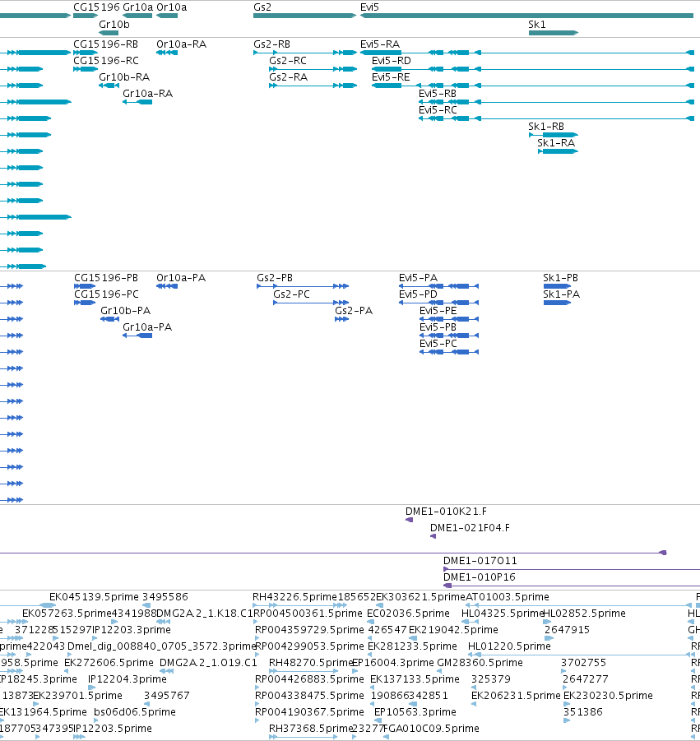This screenshot has width=700, height=741.
Task: Select protein Or10a-PA
Action: [x=181, y=278]
